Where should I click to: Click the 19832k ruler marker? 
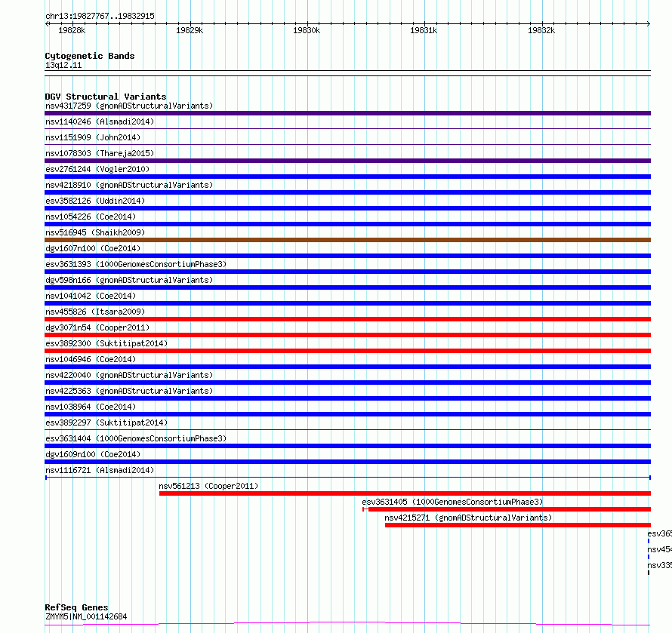[541, 30]
